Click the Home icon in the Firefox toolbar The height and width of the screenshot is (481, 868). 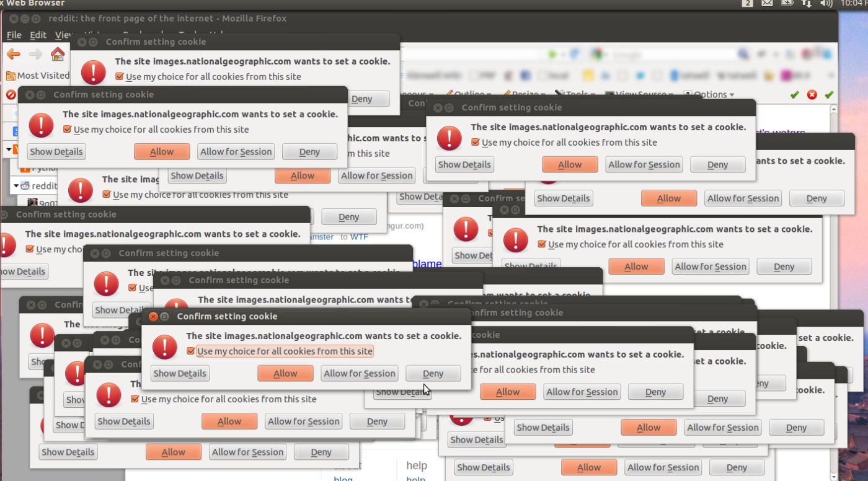pos(58,55)
